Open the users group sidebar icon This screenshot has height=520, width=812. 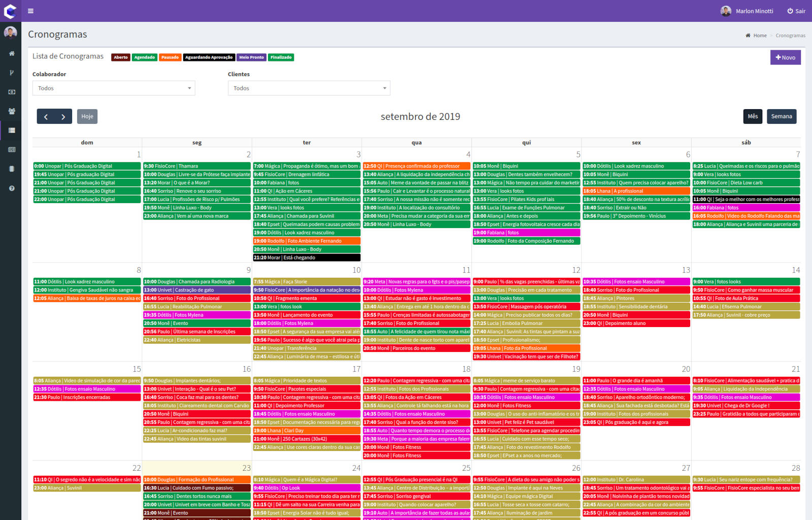point(11,111)
